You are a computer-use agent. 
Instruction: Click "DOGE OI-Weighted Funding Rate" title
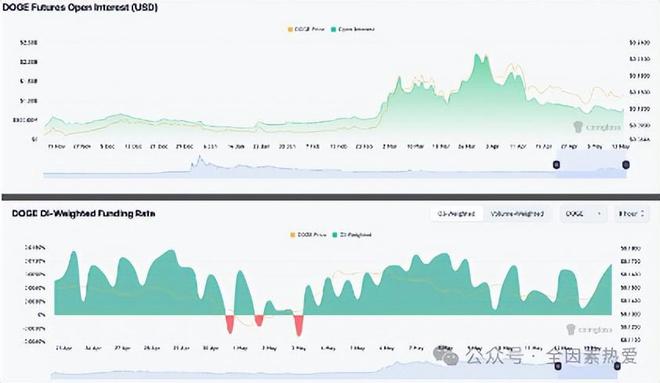[x=83, y=213]
